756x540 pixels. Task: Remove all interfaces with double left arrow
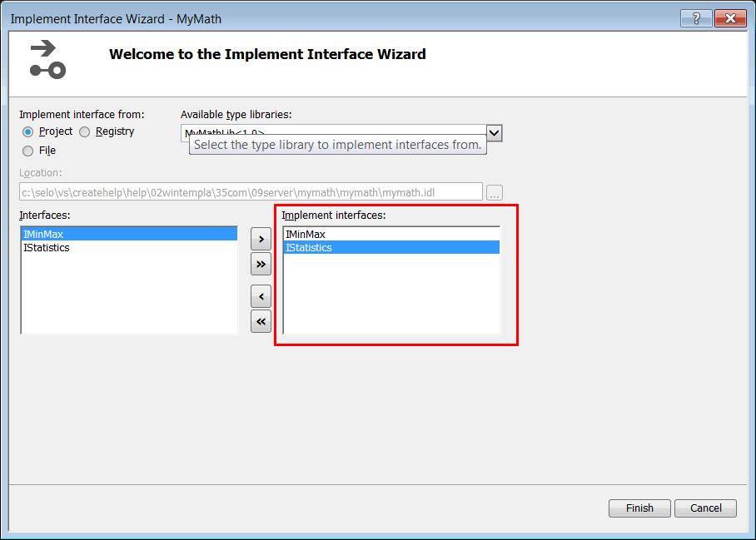(261, 321)
